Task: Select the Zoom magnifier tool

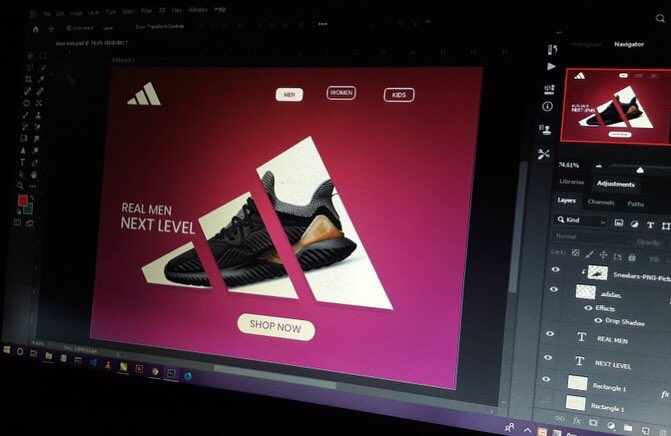Action: click(20, 186)
